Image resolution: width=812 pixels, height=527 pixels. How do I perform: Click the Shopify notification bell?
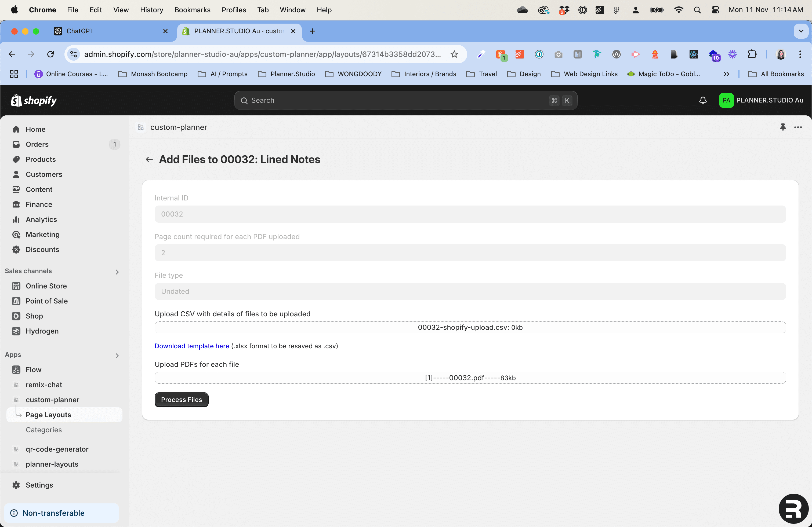(702, 100)
